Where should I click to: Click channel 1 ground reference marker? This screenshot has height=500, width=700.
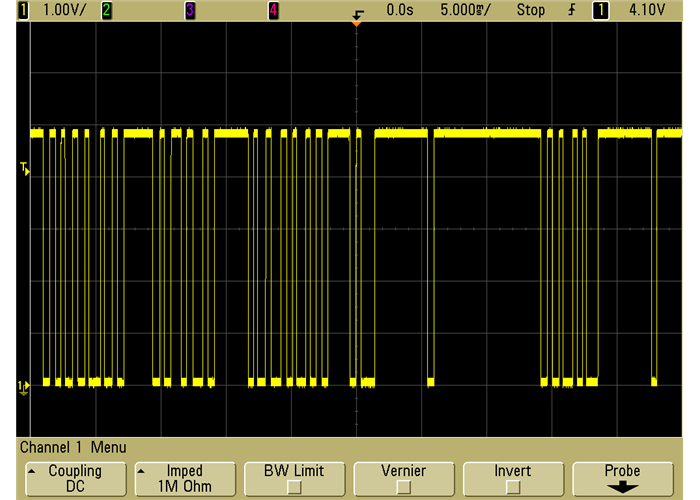pyautogui.click(x=24, y=386)
